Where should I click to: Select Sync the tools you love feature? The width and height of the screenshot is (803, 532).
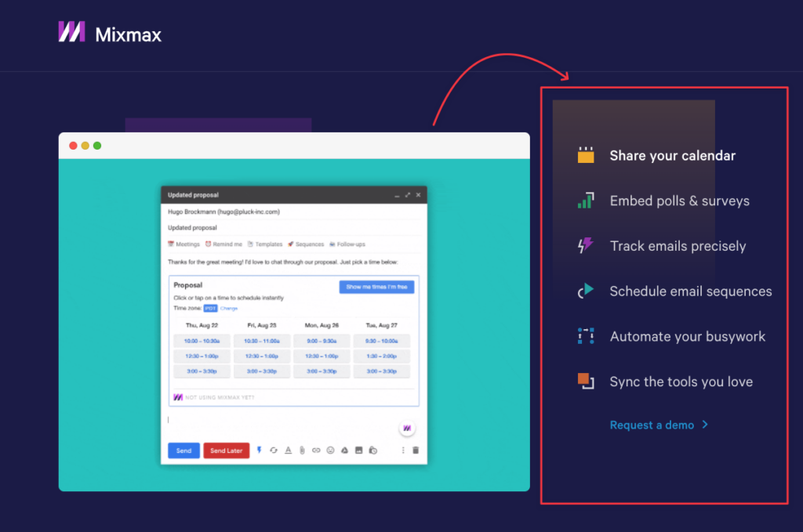coord(681,382)
